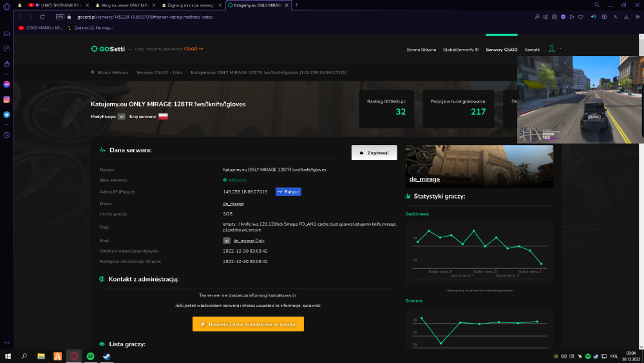
Task: Click the de_mirage map link in Mapa row
Action: [233, 204]
